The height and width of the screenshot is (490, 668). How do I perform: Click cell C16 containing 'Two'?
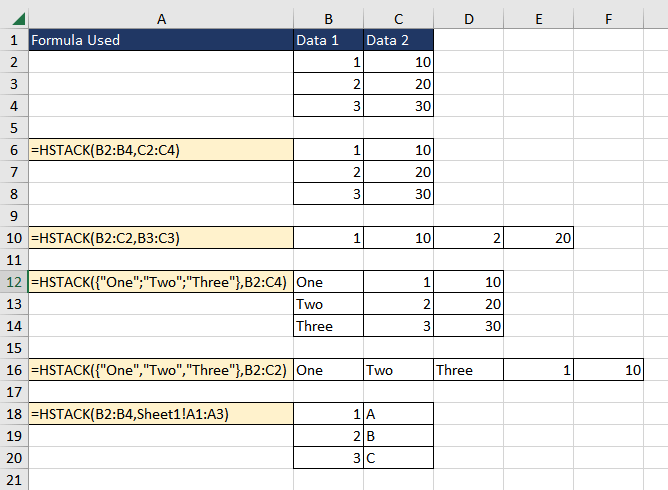398,370
